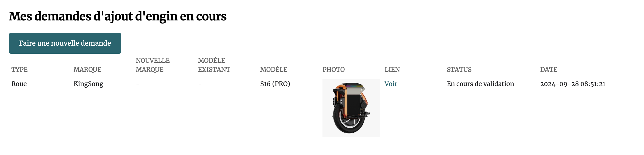Click the En cours de validation status
This screenshot has height=155, width=644.
click(x=480, y=84)
